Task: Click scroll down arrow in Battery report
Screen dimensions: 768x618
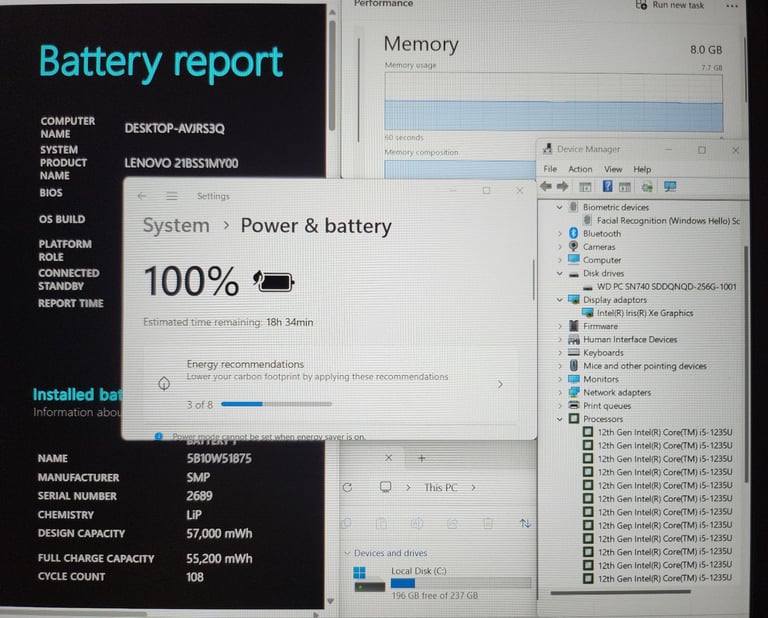Action: point(331,601)
